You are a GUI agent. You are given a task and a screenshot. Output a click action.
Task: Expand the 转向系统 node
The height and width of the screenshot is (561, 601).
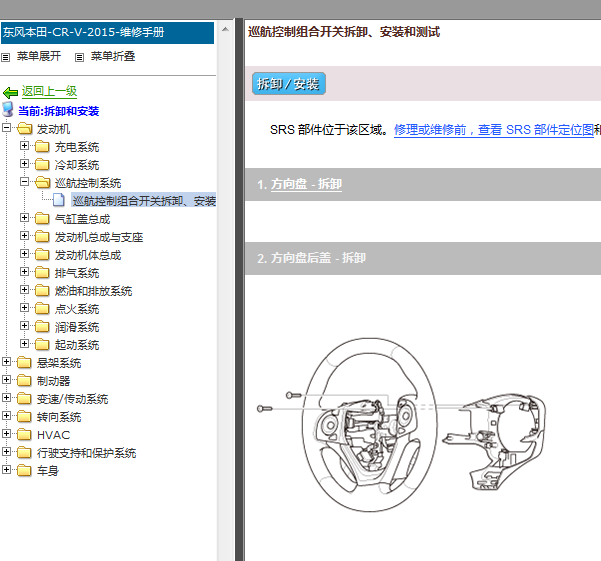[6, 415]
